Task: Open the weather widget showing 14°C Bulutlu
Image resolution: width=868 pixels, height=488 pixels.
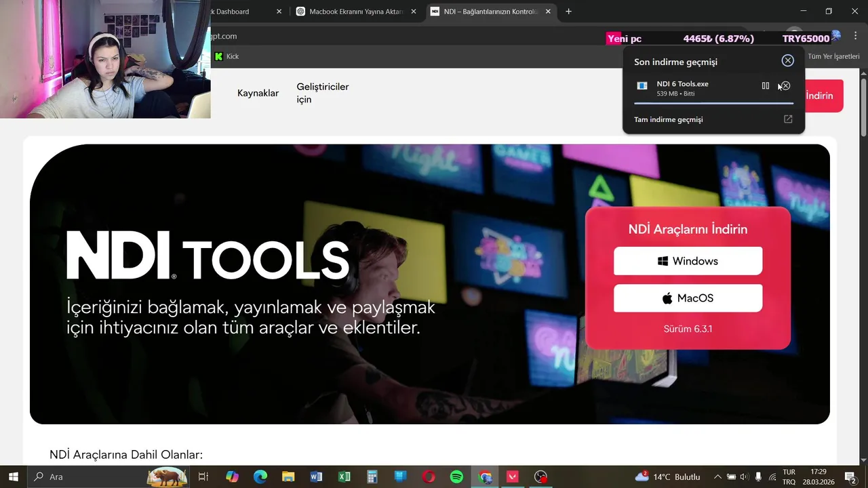Action: point(668,476)
